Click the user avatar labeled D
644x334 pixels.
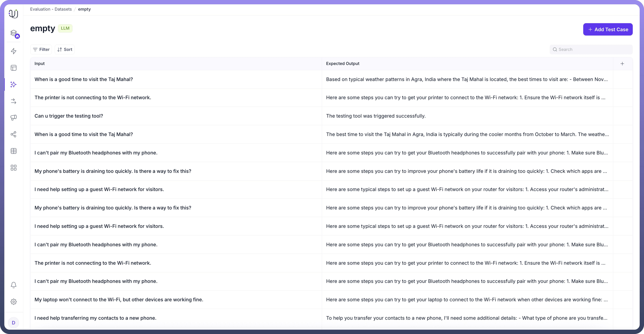(14, 323)
